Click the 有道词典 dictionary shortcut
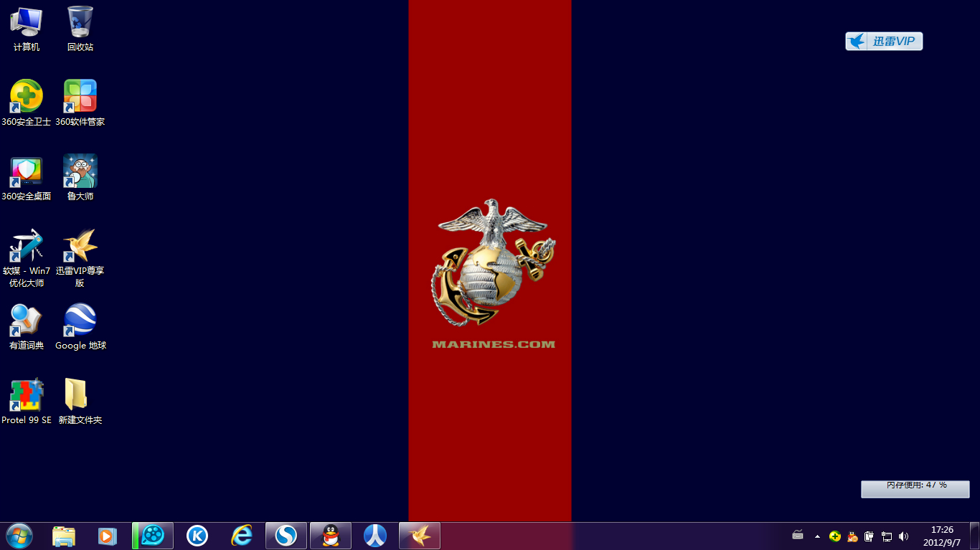 tap(27, 327)
